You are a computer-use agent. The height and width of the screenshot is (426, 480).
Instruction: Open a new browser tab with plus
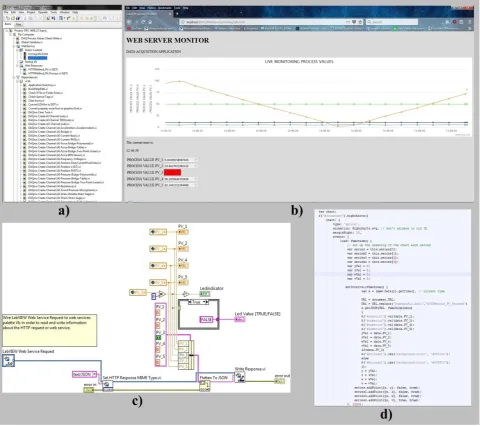[177, 14]
